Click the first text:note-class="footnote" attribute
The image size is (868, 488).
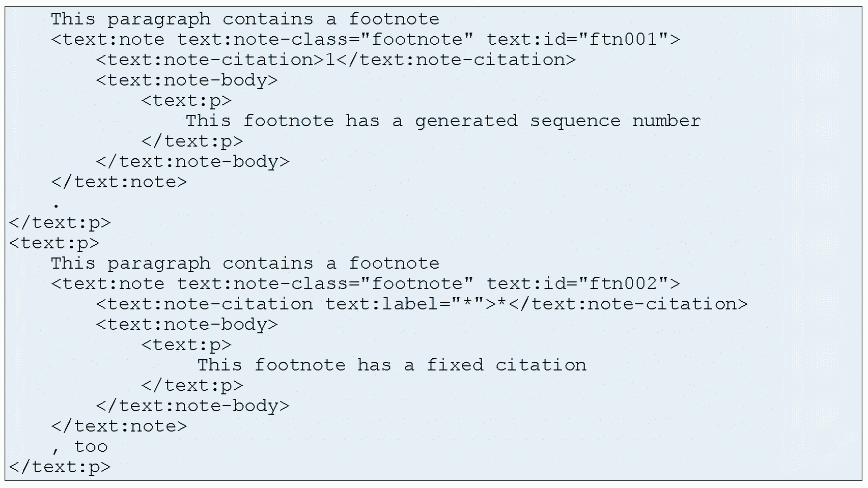pyautogui.click(x=325, y=40)
